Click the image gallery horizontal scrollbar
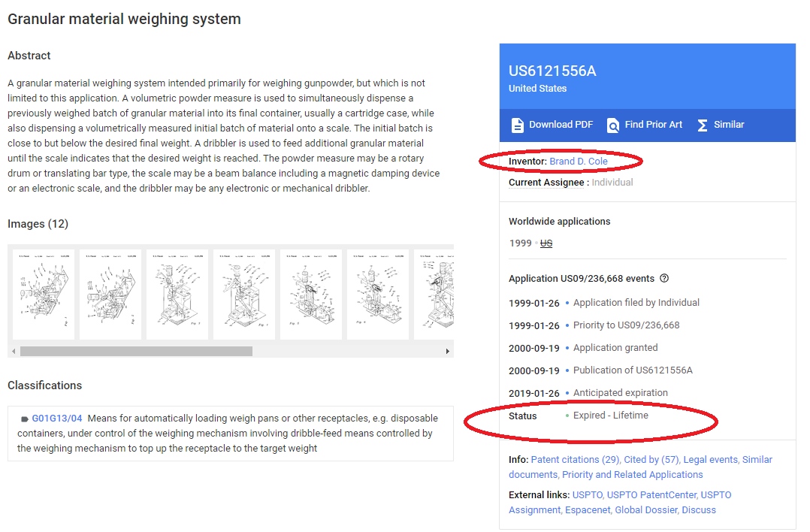810x532 pixels. 137,351
